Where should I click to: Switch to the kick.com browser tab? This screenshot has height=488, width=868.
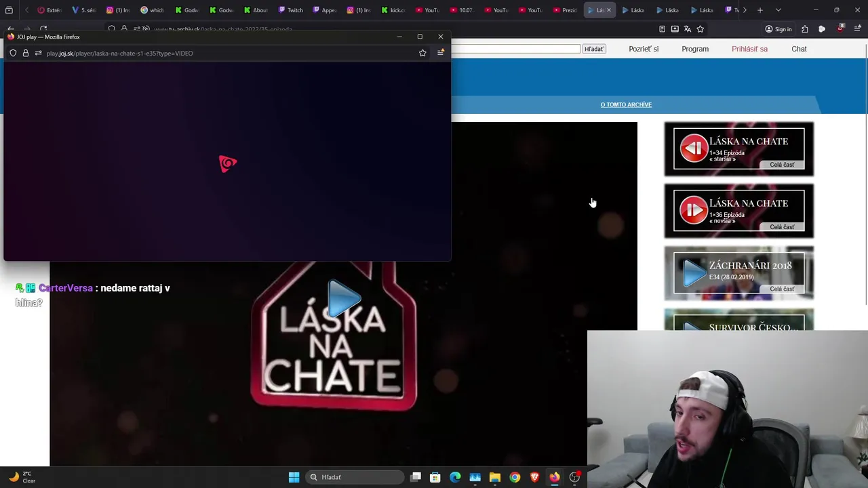393,10
